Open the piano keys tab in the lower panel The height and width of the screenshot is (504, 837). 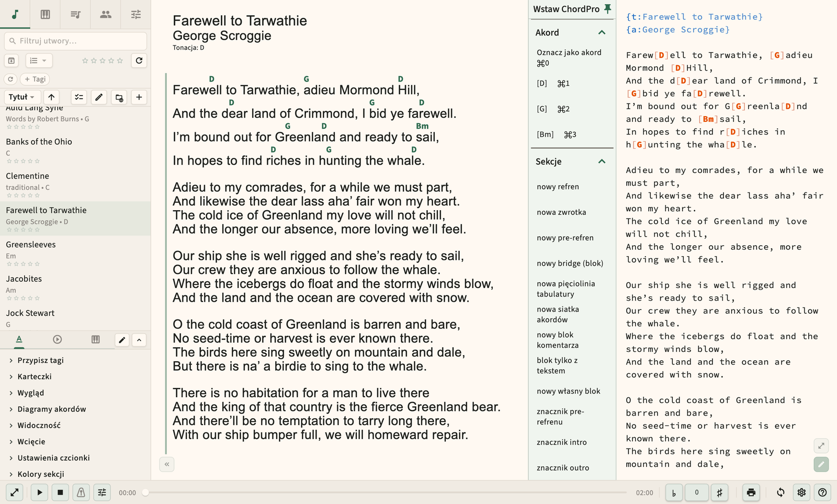pos(96,340)
